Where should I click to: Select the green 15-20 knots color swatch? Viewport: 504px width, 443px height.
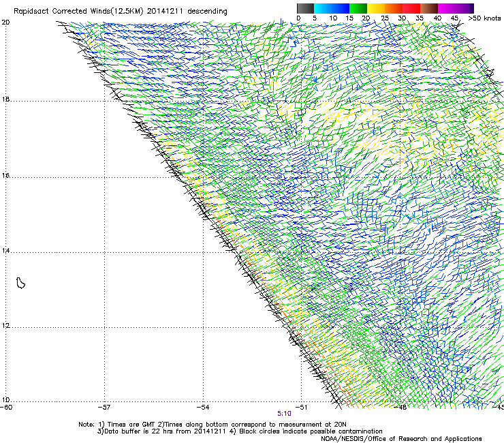point(358,8)
